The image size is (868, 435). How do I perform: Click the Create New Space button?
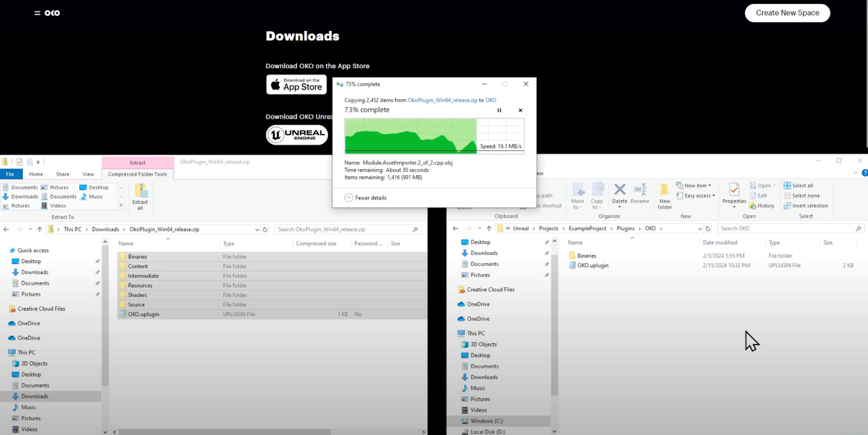tap(787, 13)
